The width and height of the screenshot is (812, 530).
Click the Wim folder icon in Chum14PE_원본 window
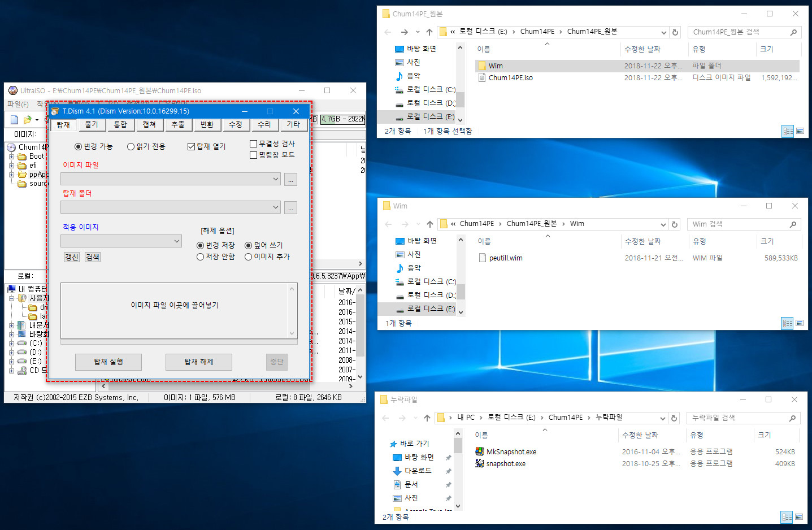pos(482,66)
